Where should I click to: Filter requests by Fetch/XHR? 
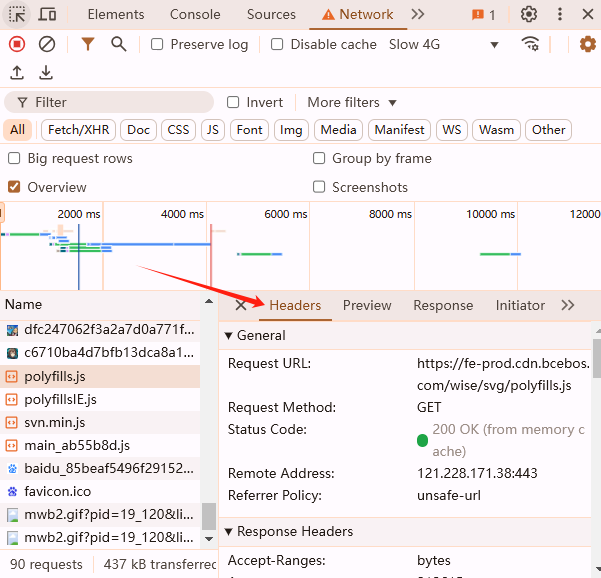pyautogui.click(x=79, y=130)
